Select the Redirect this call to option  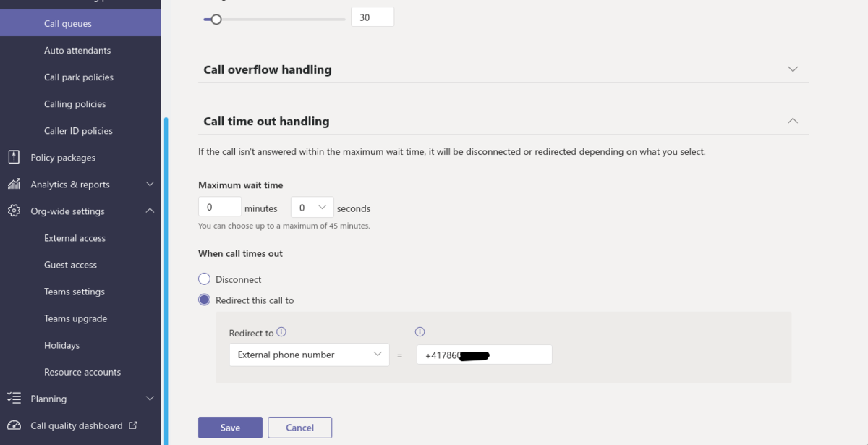204,299
